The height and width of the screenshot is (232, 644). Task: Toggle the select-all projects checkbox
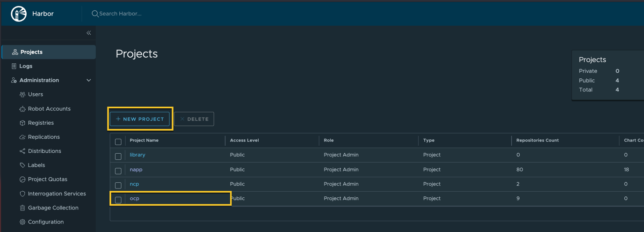118,142
